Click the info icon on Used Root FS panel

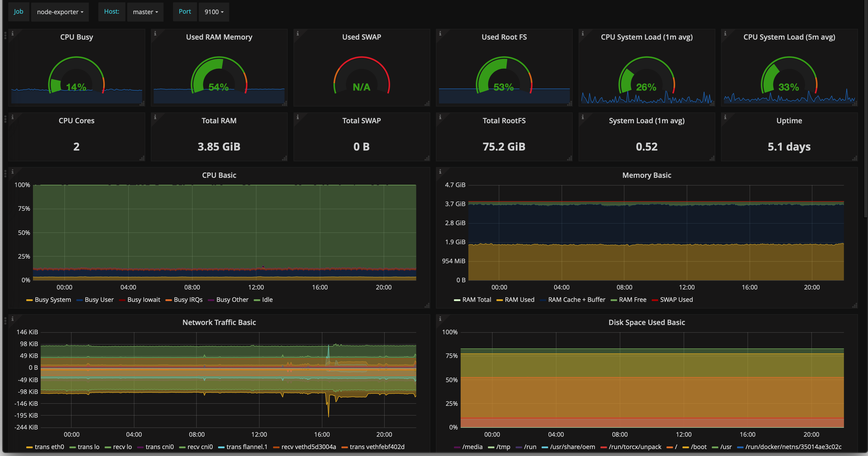(440, 33)
